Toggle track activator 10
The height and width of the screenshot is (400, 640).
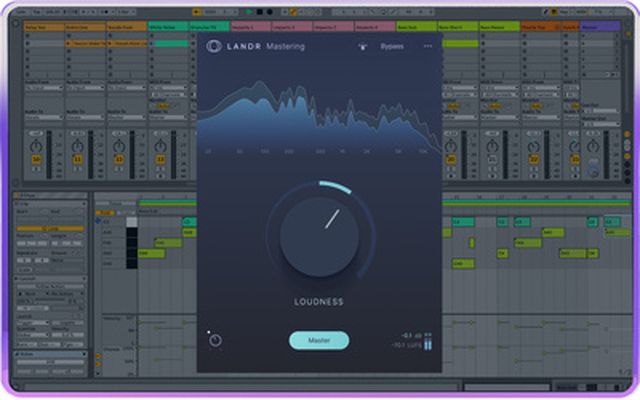(x=36, y=160)
